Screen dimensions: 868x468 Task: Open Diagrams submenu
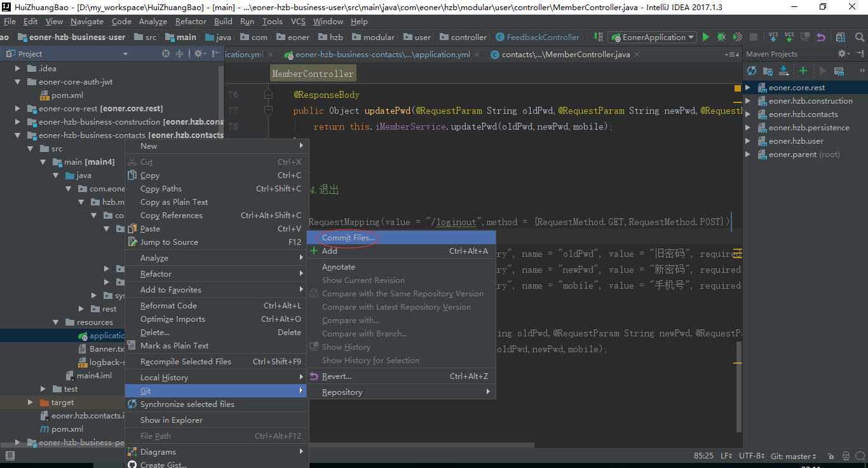coord(217,451)
